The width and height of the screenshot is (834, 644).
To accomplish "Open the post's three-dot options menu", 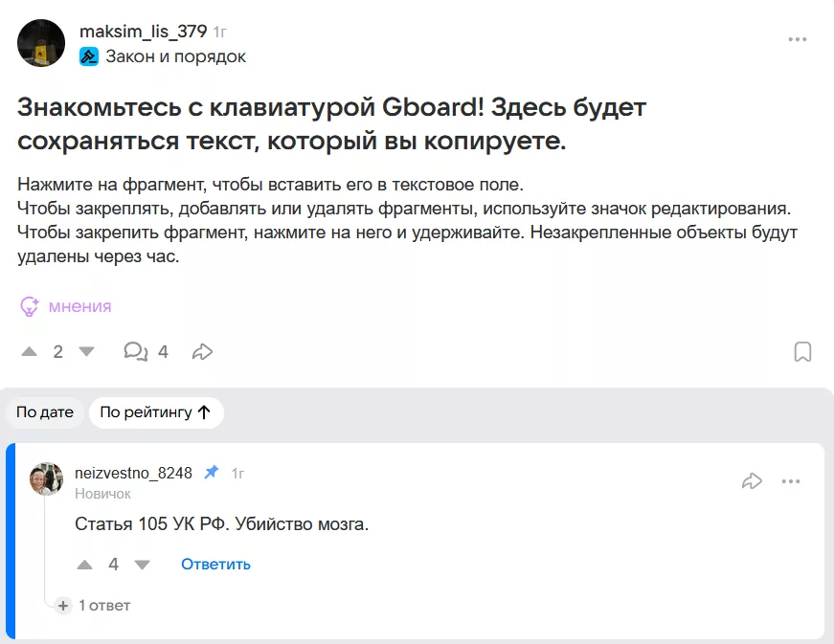I will [797, 39].
